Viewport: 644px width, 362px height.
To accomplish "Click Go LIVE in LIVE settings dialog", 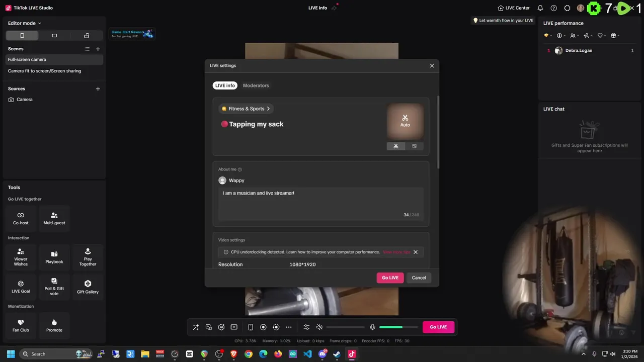I will [390, 278].
